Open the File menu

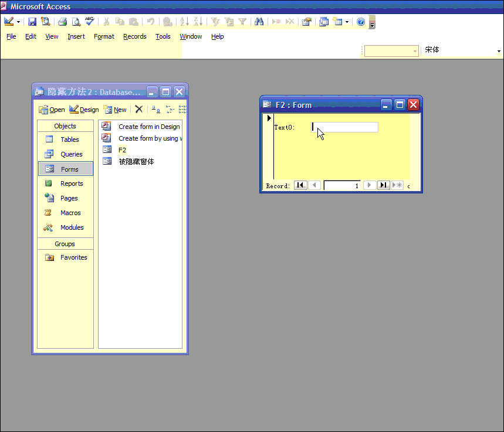pyautogui.click(x=11, y=36)
